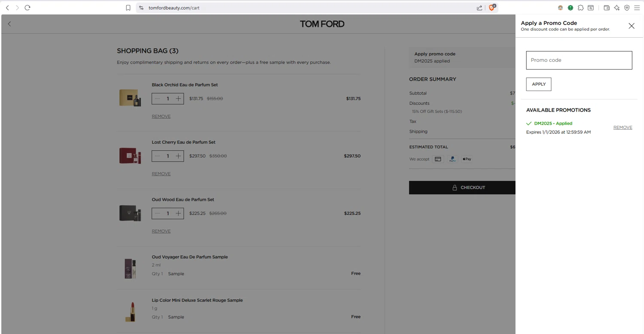The height and width of the screenshot is (334, 644).
Task: Click the ORDER SUMMARY heading
Action: (x=433, y=79)
